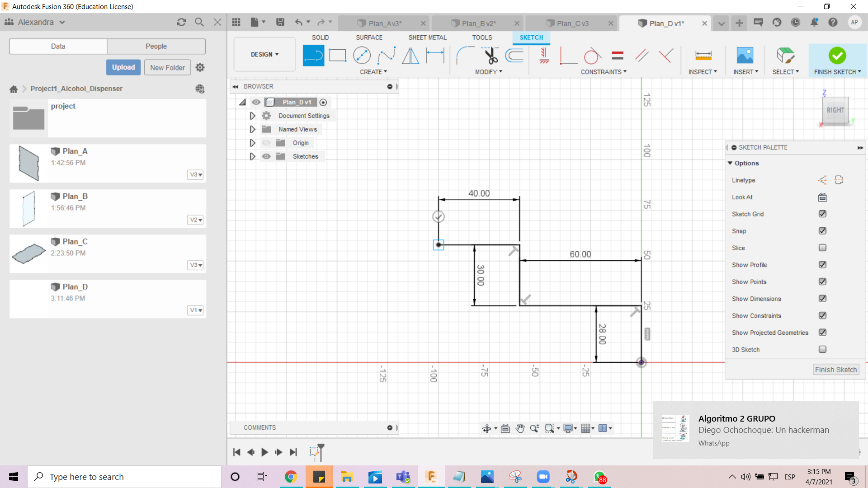Click the Upload button
The width and height of the screenshot is (868, 488).
tap(123, 67)
